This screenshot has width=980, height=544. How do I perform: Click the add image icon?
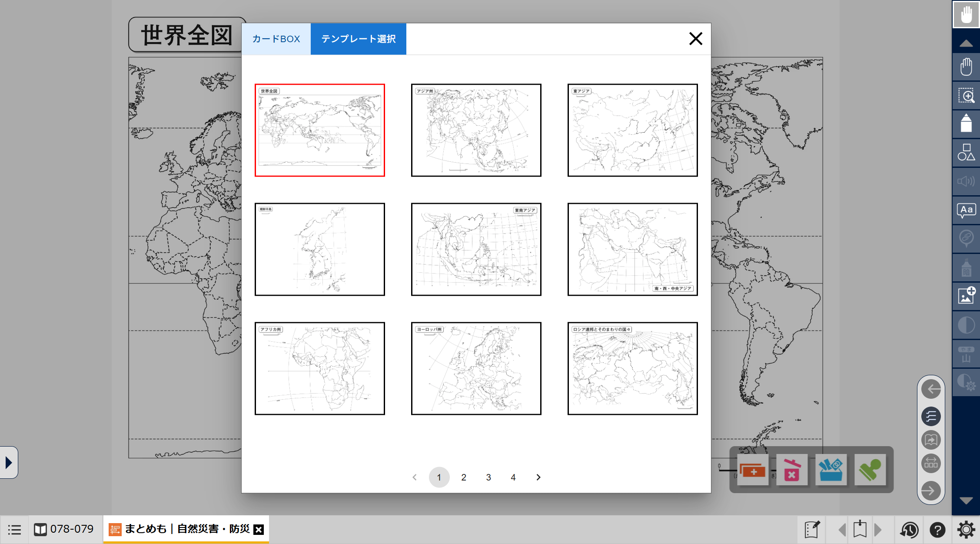[966, 296]
